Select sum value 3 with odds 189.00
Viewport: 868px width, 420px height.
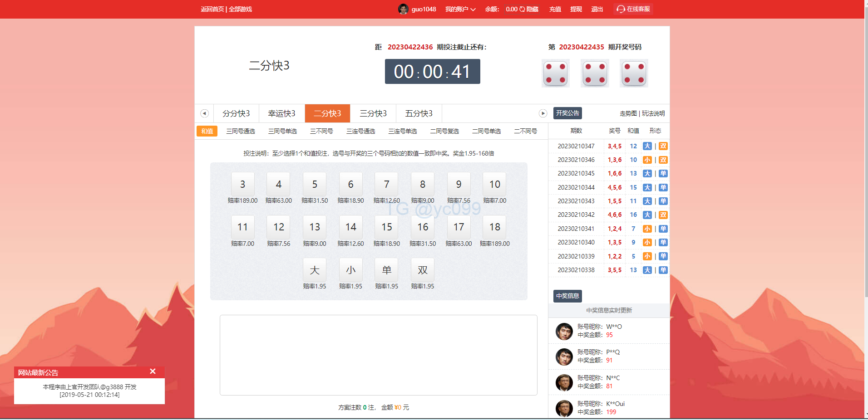click(242, 184)
